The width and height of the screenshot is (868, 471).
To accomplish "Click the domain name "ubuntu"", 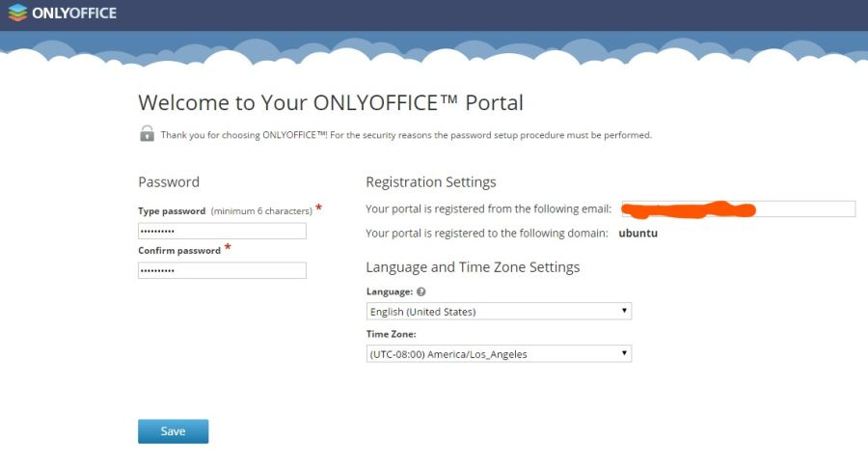I will click(x=638, y=234).
